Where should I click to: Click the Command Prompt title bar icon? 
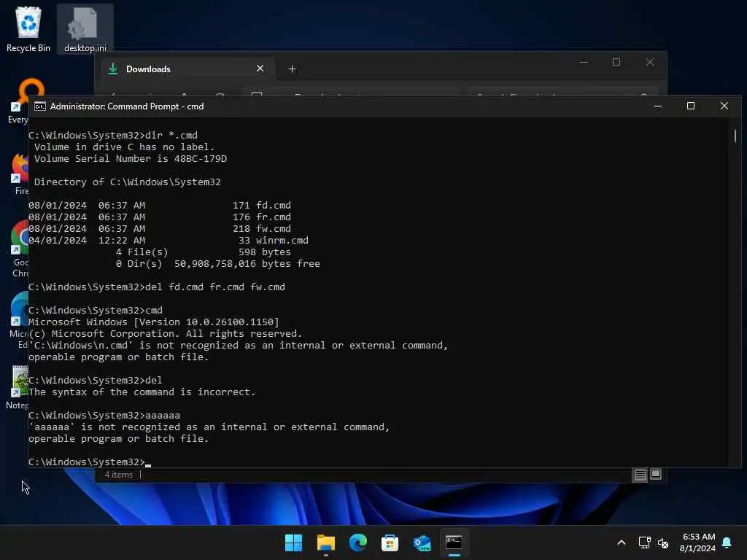[x=40, y=106]
